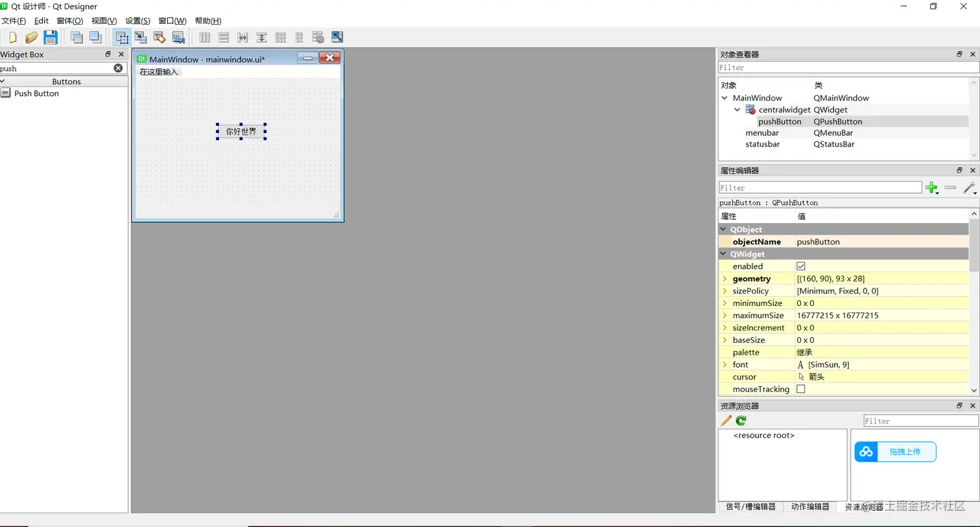Save the form with the floppy icon
This screenshot has width=980, height=527.
pyautogui.click(x=51, y=38)
